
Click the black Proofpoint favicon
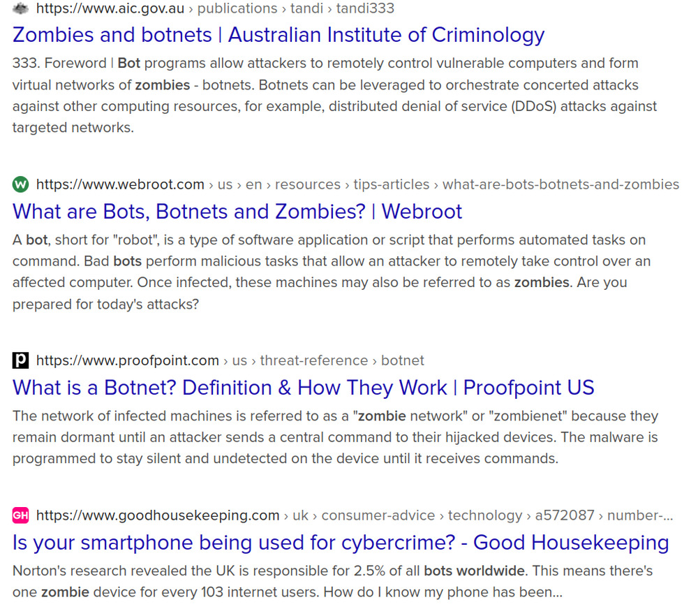pos(21,360)
